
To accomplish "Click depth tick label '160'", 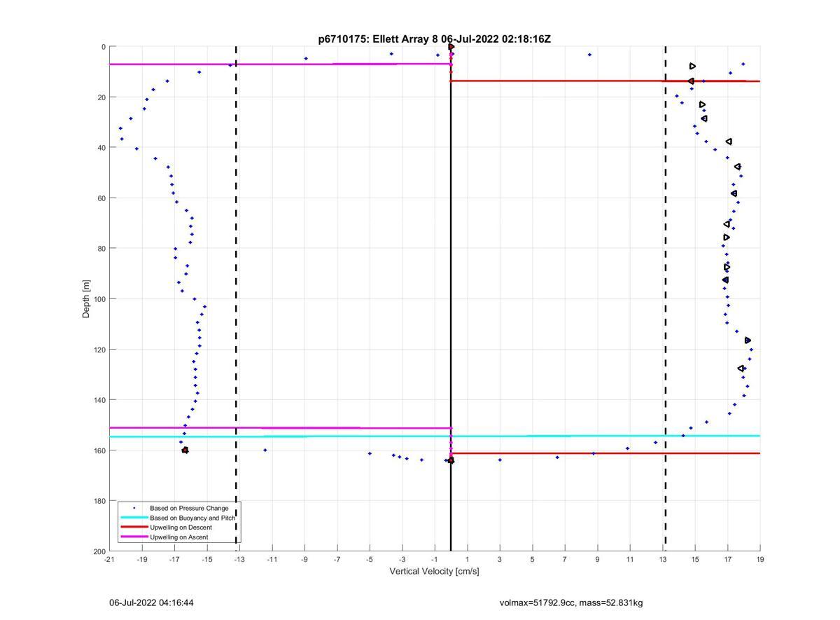I will (99, 450).
